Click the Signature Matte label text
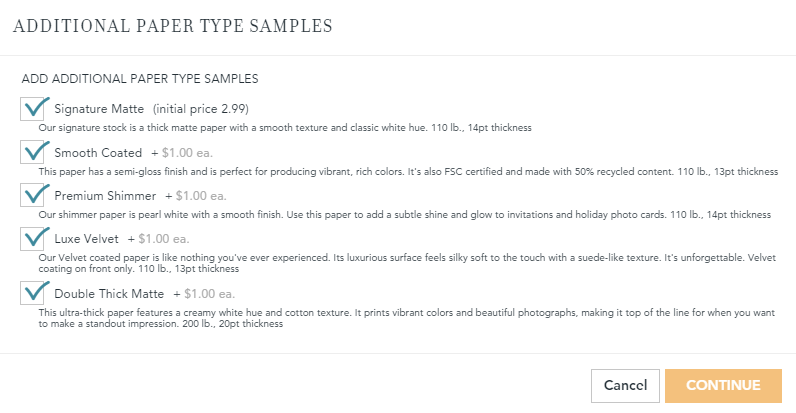Screen dimensions: 796x413 pyautogui.click(x=99, y=109)
